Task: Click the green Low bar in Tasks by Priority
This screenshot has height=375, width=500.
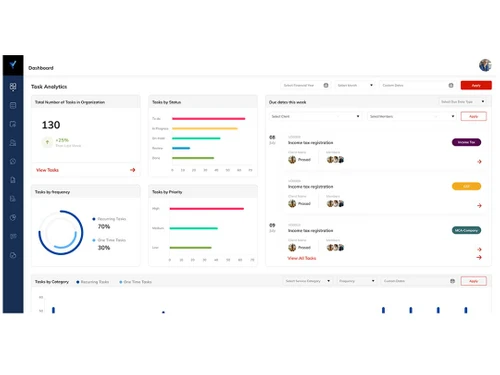Action: point(190,248)
